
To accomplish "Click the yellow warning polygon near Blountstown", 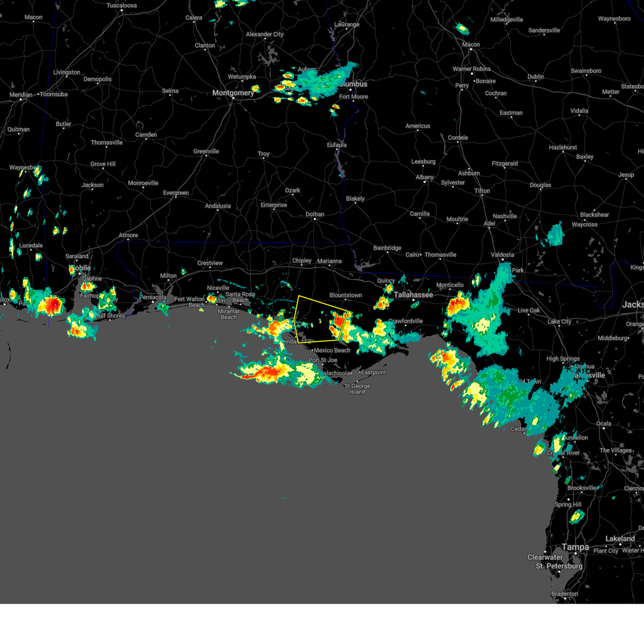I will (322, 319).
